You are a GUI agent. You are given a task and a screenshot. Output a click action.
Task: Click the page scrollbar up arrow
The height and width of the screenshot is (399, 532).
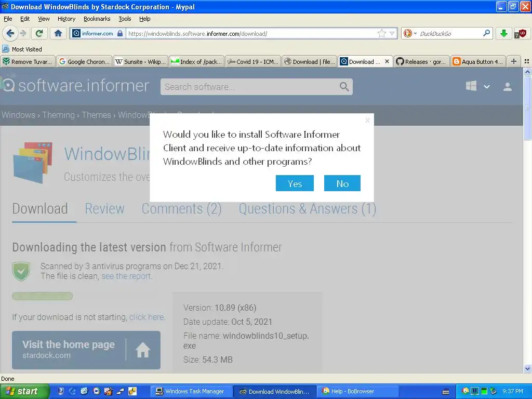click(527, 72)
